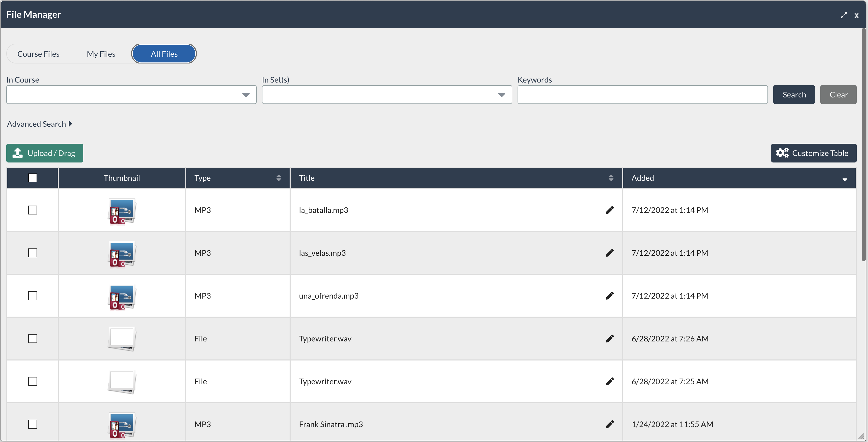Expand the Advanced Search section
Image resolution: width=868 pixels, height=442 pixels.
(x=39, y=124)
